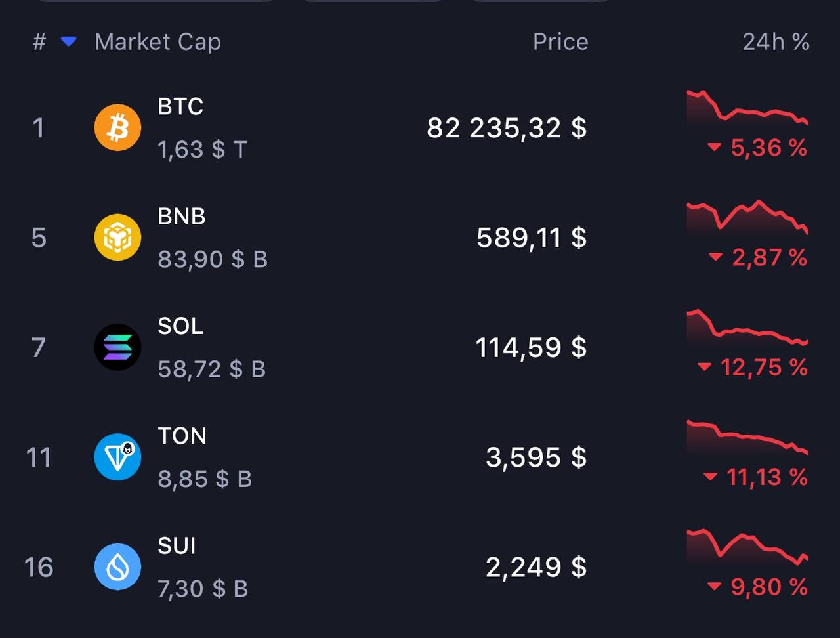This screenshot has width=840, height=638.
Task: Click the SUI 9,80 % change value
Action: tap(768, 587)
